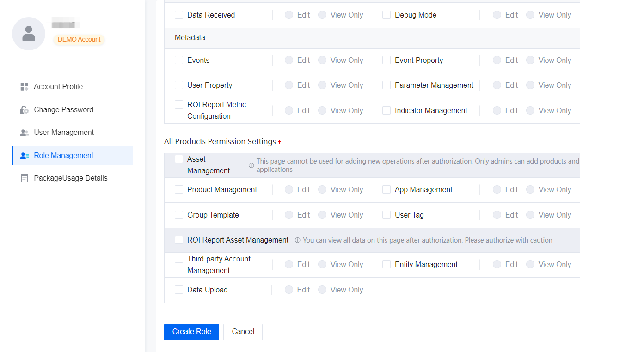Check the Debug Mode permission
The height and width of the screenshot is (352, 644).
386,14
